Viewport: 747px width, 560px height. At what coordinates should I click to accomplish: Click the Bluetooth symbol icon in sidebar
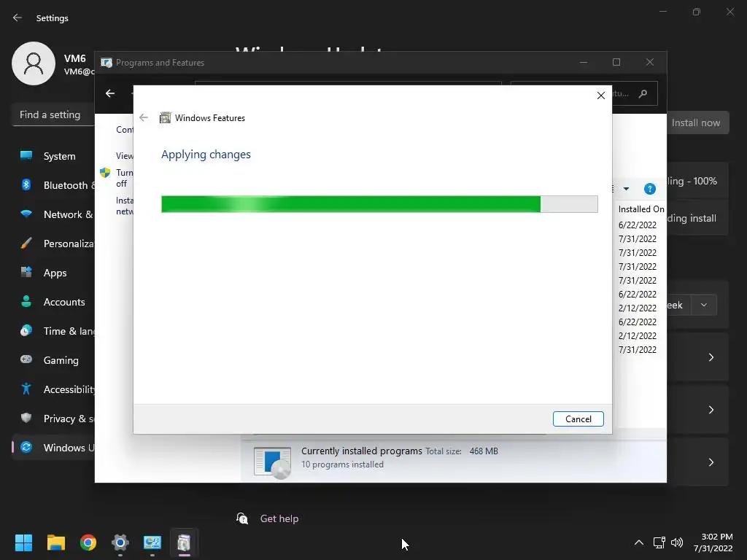[x=26, y=184]
